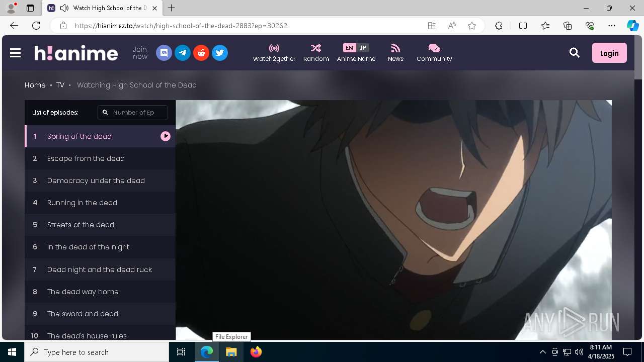Select episode 3 Democracy under the dead
Image resolution: width=644 pixels, height=362 pixels.
[x=100, y=180]
